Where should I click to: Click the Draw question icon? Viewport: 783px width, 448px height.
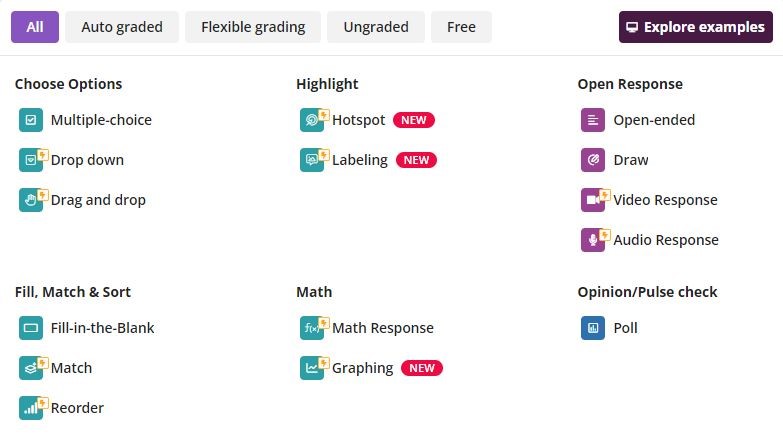pyautogui.click(x=593, y=160)
